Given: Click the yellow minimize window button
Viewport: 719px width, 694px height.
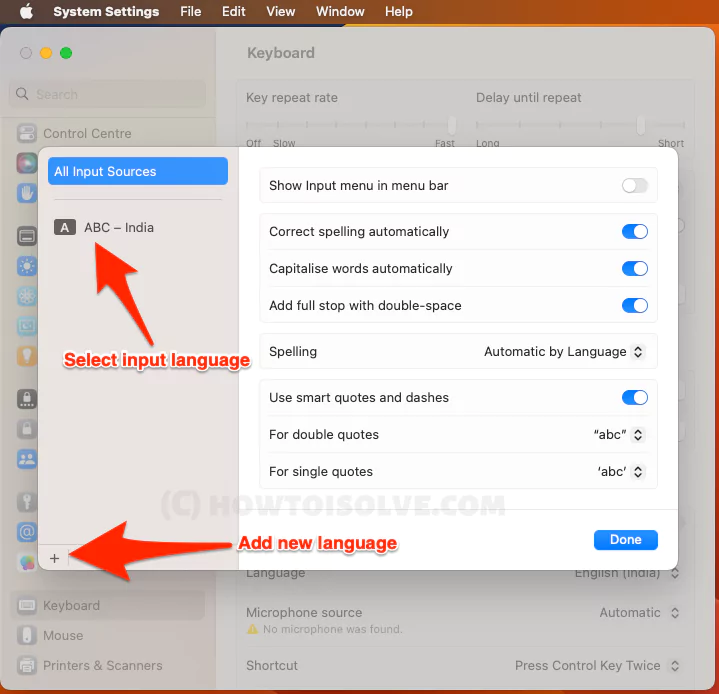Looking at the screenshot, I should tap(46, 53).
